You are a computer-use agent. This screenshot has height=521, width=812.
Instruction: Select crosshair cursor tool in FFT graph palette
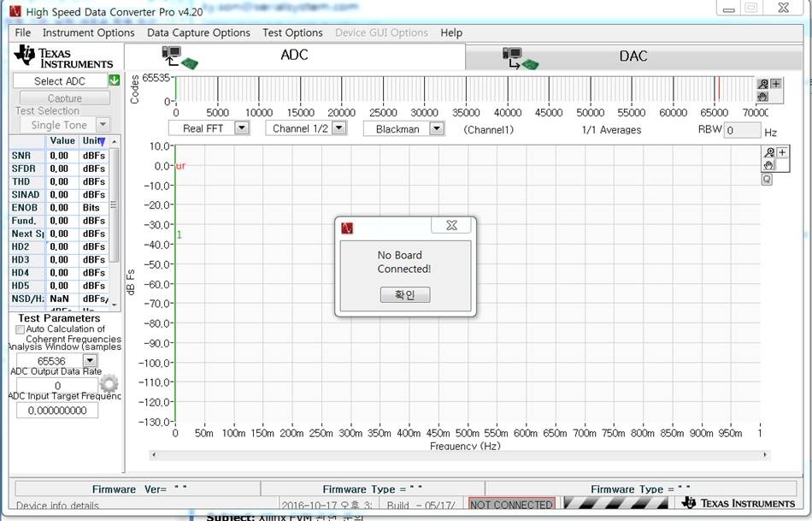pos(782,152)
